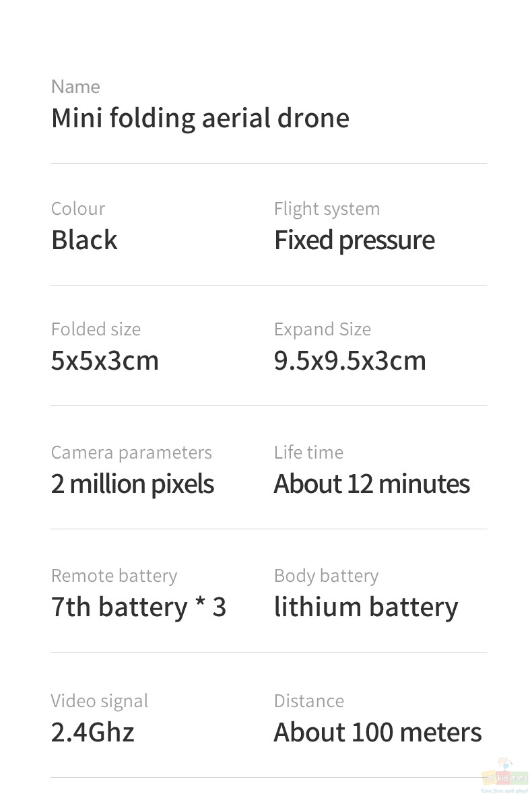Select the Life time label
This screenshot has width=532, height=796.
(308, 453)
